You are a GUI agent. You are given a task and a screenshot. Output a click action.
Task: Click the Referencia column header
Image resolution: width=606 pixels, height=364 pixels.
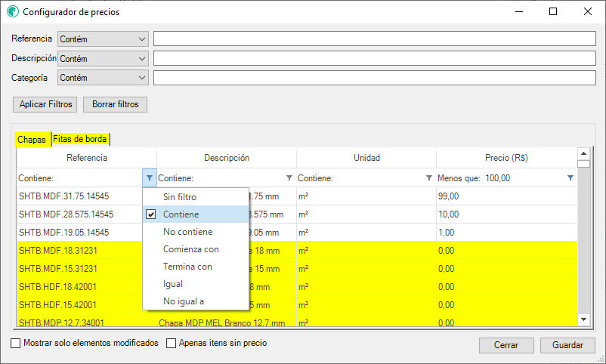click(x=87, y=158)
